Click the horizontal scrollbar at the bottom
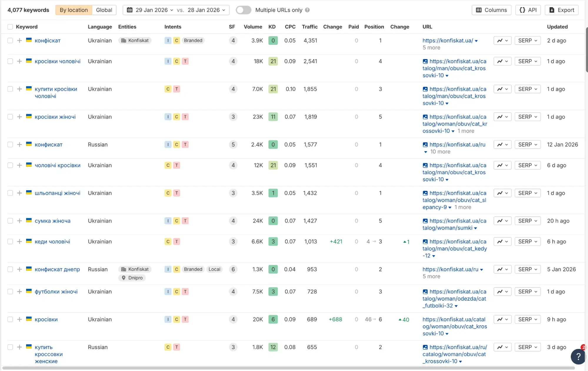 pos(288,368)
